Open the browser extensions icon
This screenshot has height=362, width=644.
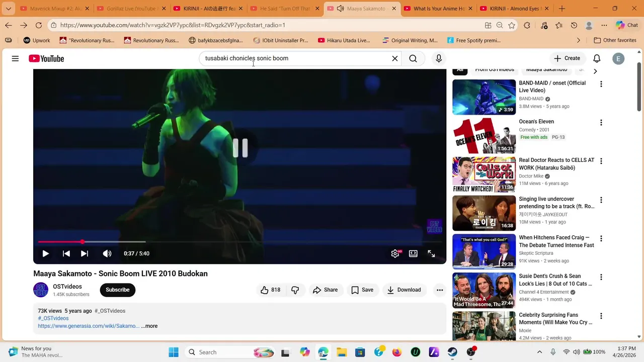pyautogui.click(x=527, y=25)
